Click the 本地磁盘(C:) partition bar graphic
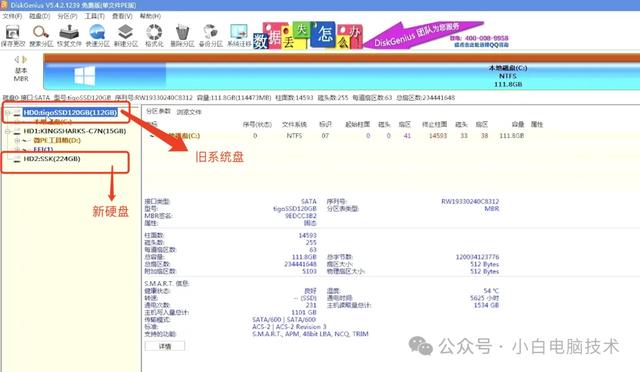 [x=342, y=76]
